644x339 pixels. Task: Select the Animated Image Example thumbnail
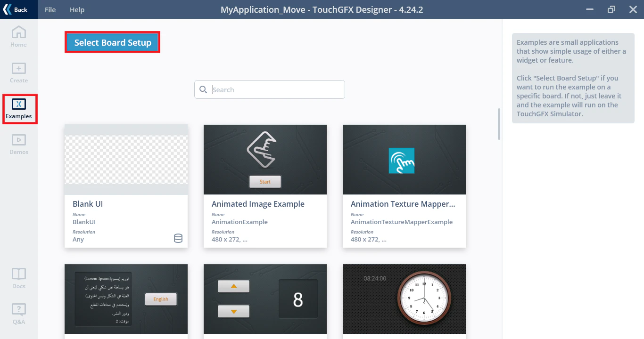265,160
